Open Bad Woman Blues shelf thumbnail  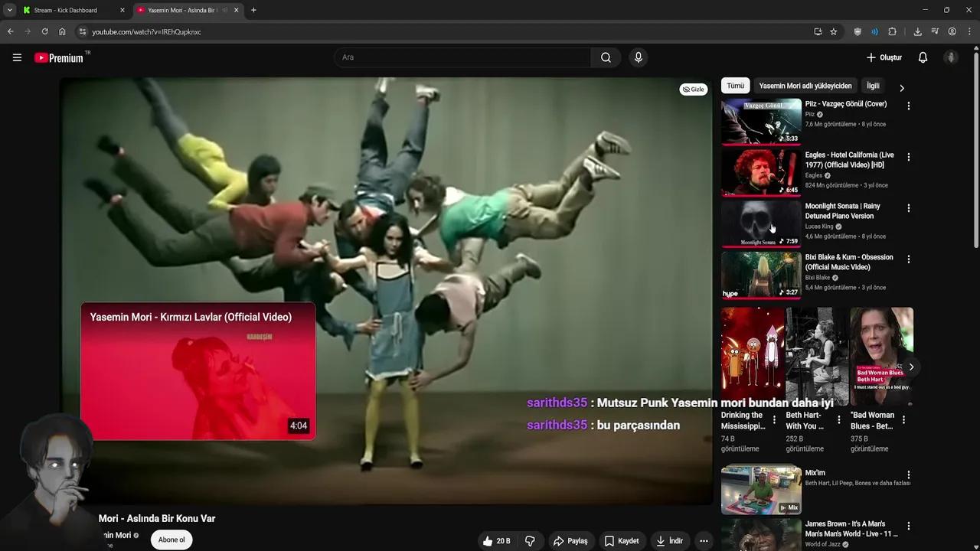pos(881,357)
